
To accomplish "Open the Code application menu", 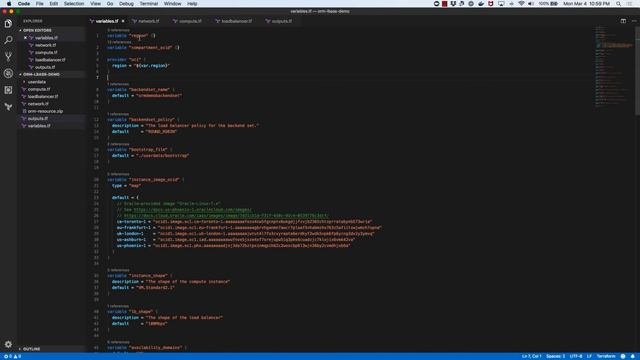I will pyautogui.click(x=24, y=4).
